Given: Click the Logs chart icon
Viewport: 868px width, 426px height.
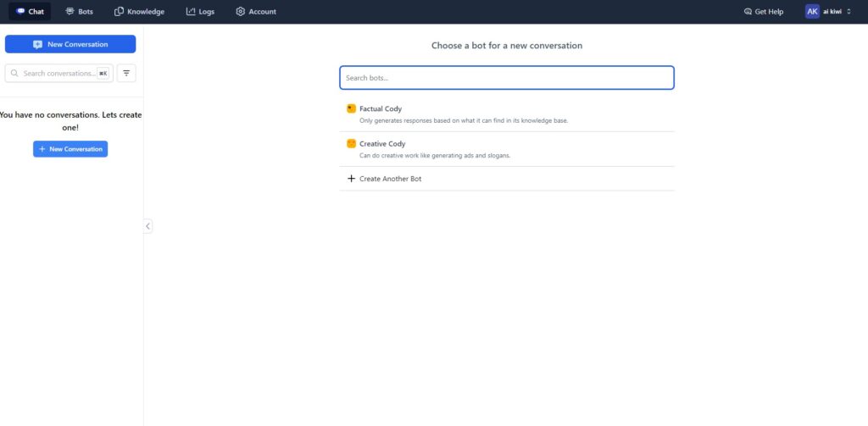Looking at the screenshot, I should pos(191,11).
